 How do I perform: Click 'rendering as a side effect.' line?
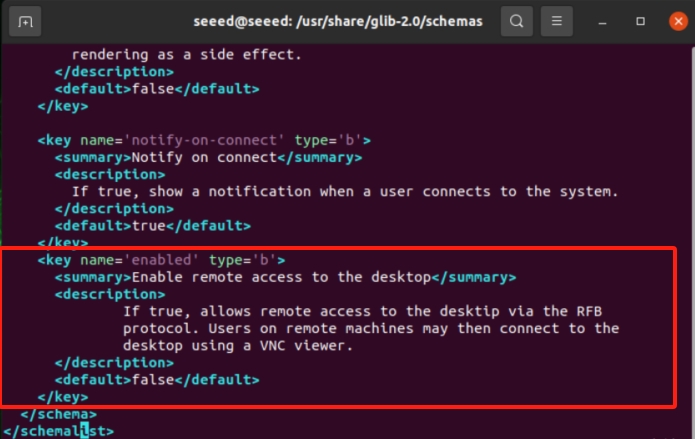coord(187,55)
